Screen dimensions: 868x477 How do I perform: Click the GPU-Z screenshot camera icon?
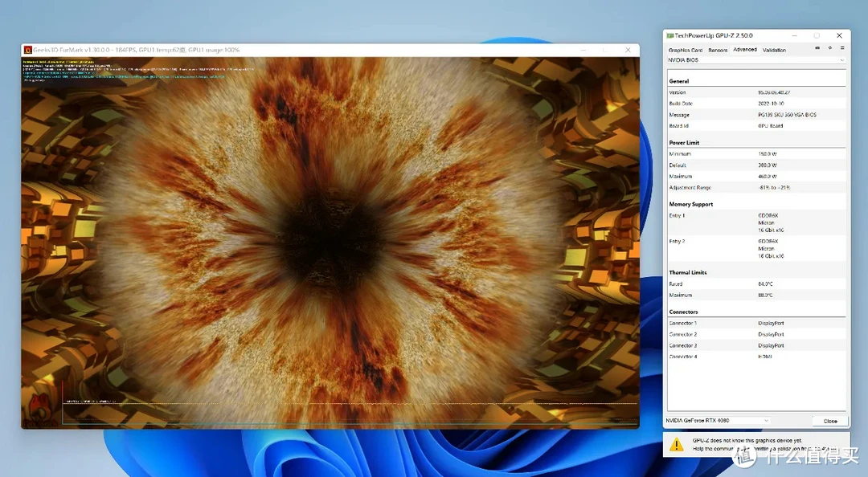[817, 48]
